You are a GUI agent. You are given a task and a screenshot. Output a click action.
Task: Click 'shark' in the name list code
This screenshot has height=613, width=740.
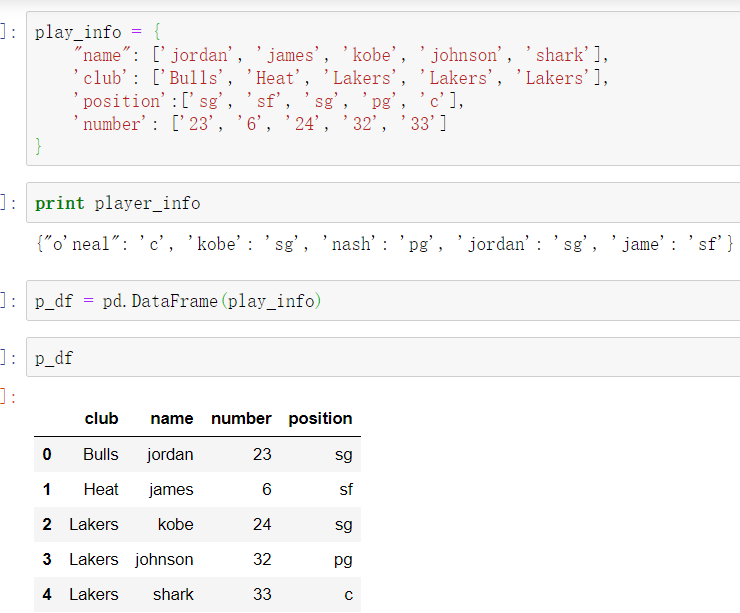coord(558,55)
